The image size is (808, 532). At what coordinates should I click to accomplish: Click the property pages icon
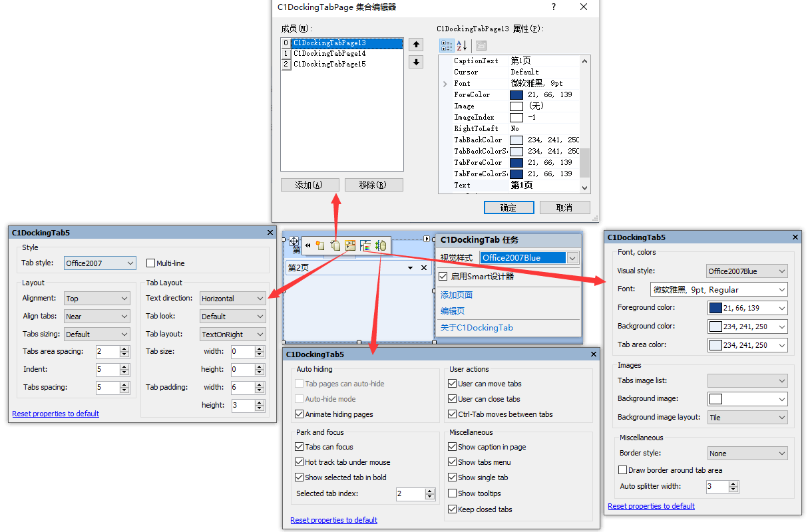tap(481, 45)
